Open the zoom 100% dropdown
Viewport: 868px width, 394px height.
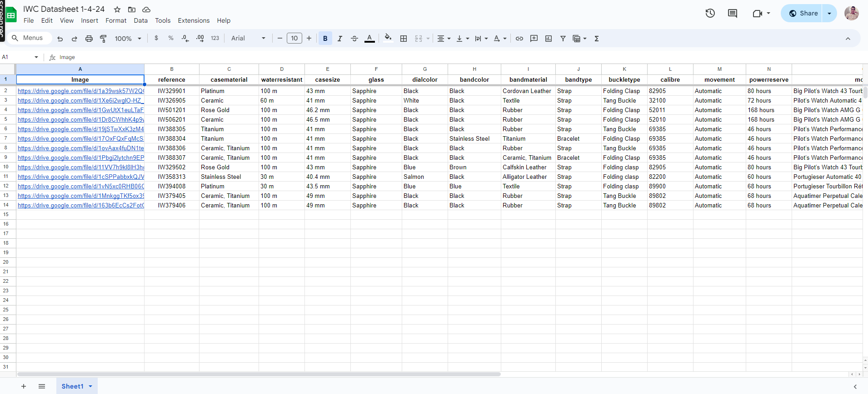(128, 39)
